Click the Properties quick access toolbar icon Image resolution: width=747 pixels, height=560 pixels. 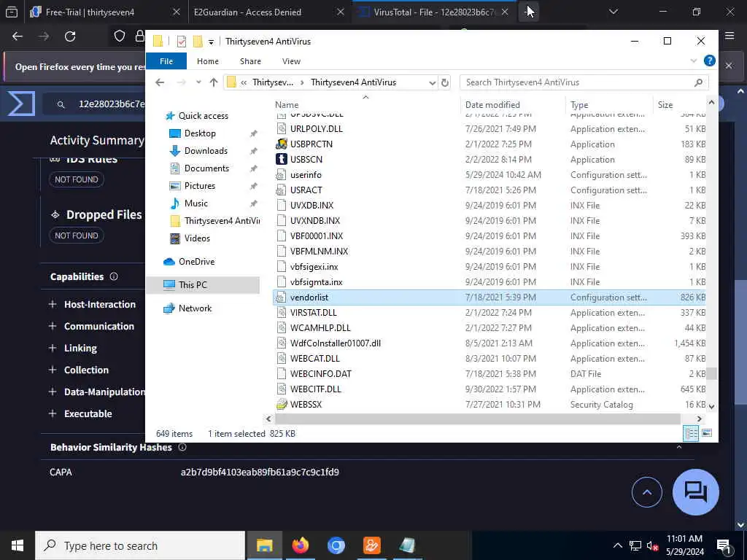click(x=182, y=42)
